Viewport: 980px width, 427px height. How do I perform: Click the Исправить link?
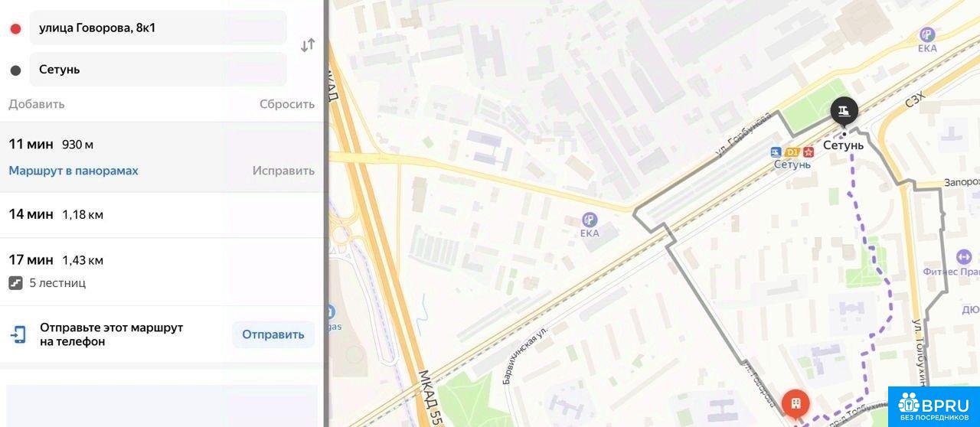[283, 171]
